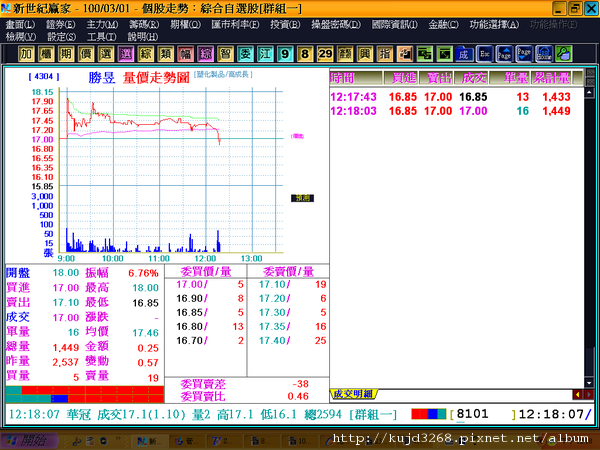Click the yellow 綜 toolbar icon
600x450 pixels.
coord(146,54)
